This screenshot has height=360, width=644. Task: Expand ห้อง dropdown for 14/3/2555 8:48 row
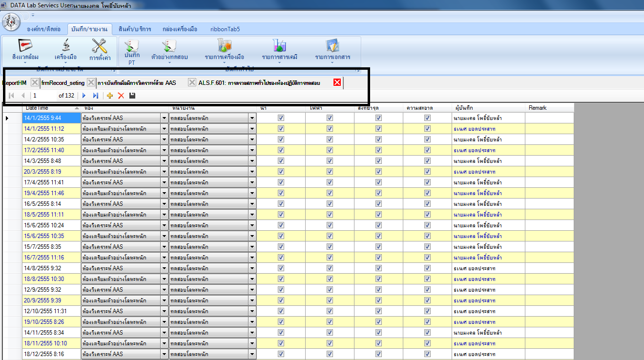(x=164, y=161)
